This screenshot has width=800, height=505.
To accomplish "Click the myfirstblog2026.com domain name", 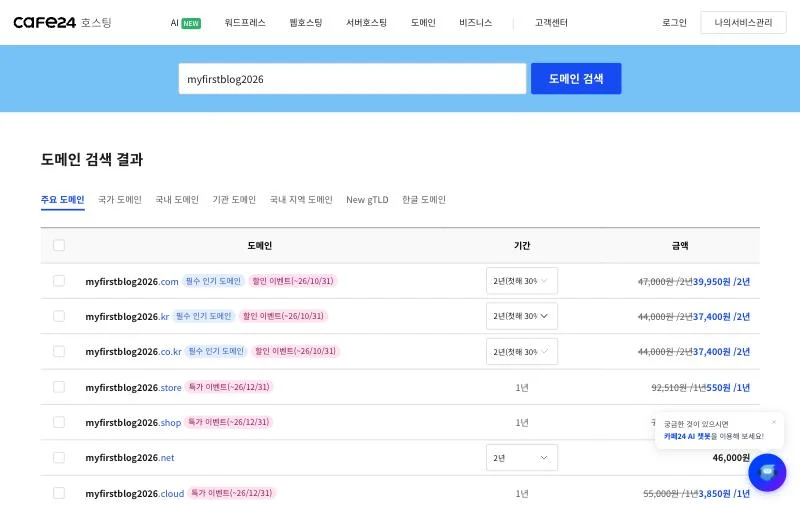I will click(132, 282).
